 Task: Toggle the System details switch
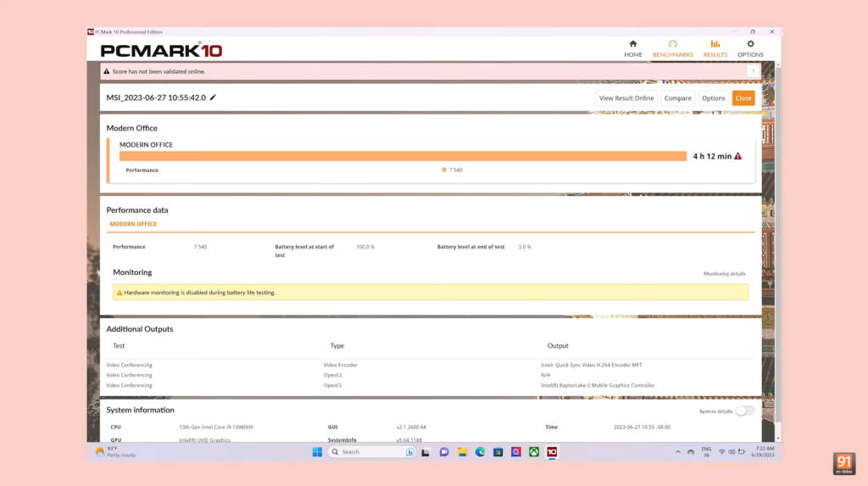click(744, 411)
